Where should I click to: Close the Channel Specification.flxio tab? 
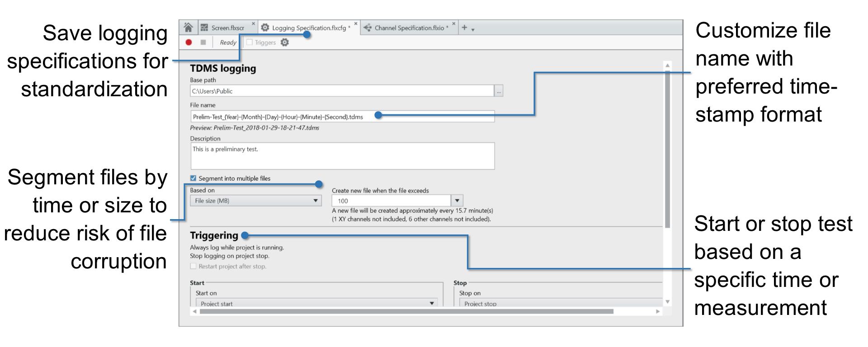[x=454, y=24]
